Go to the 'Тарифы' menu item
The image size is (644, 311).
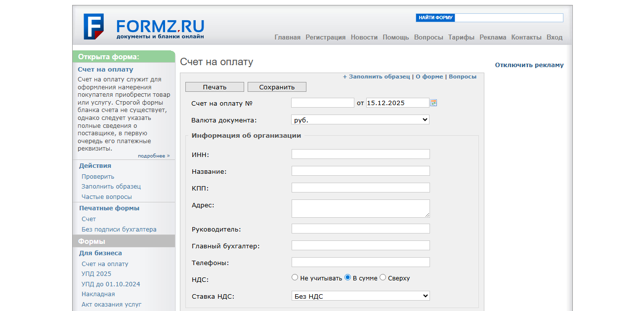click(x=461, y=38)
